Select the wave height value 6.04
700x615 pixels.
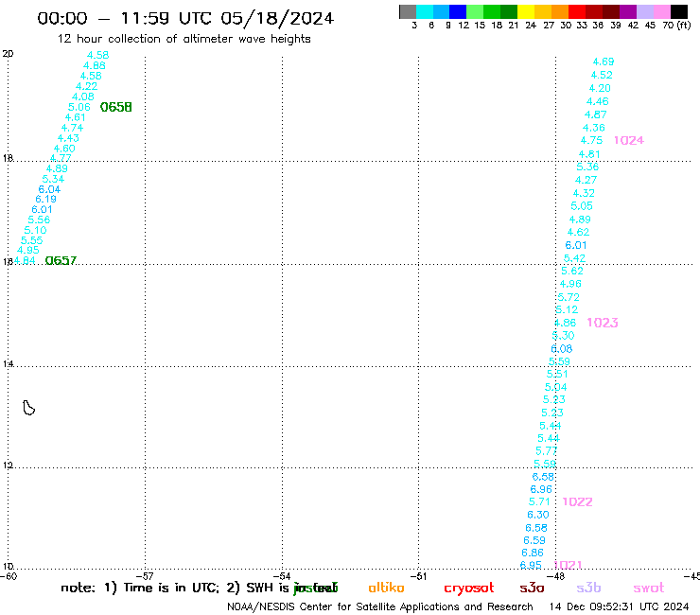click(x=49, y=189)
